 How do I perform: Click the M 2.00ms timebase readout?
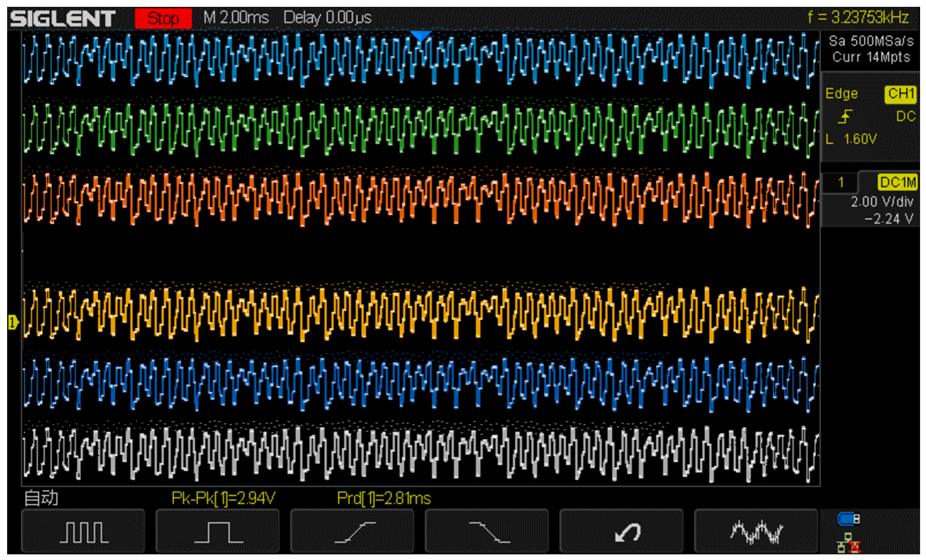(x=236, y=18)
